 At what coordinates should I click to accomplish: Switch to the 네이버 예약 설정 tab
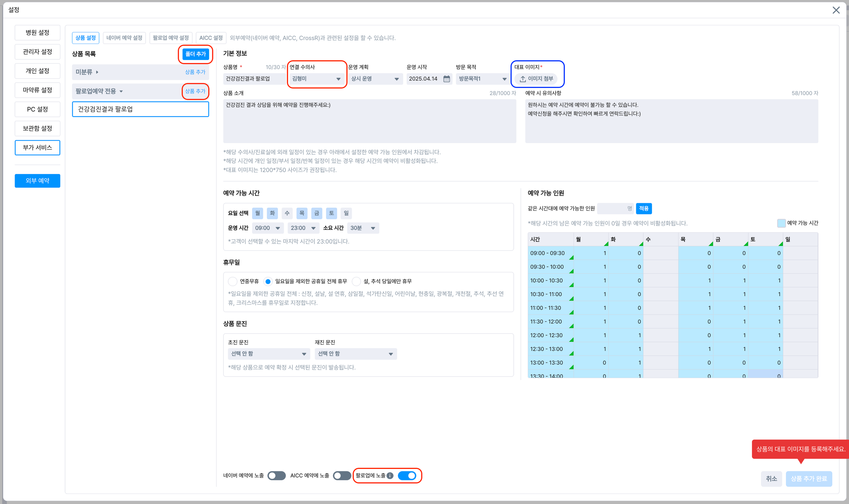click(x=124, y=38)
